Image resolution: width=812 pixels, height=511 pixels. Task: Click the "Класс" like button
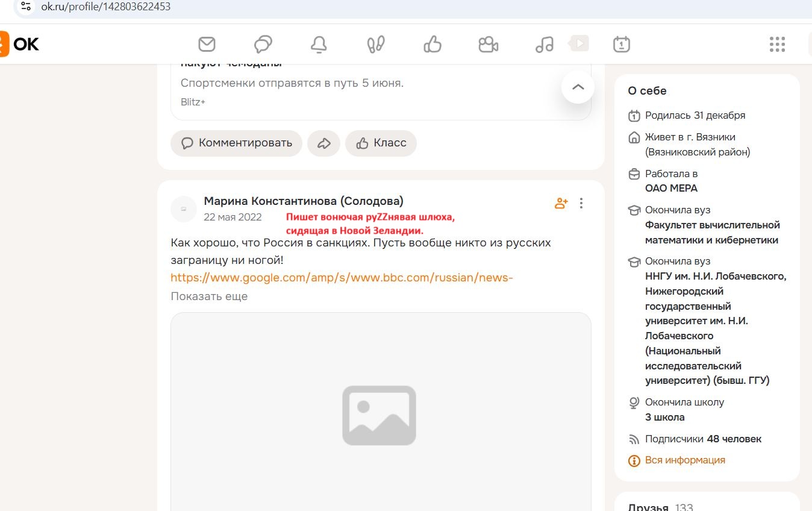click(381, 143)
